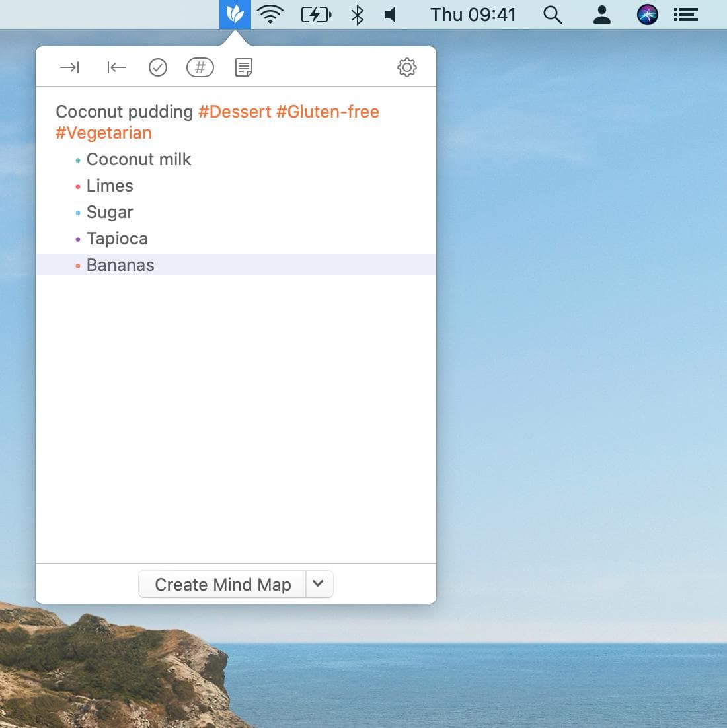Click the note icon in the toolbar
Image resolution: width=727 pixels, height=728 pixels.
point(243,67)
